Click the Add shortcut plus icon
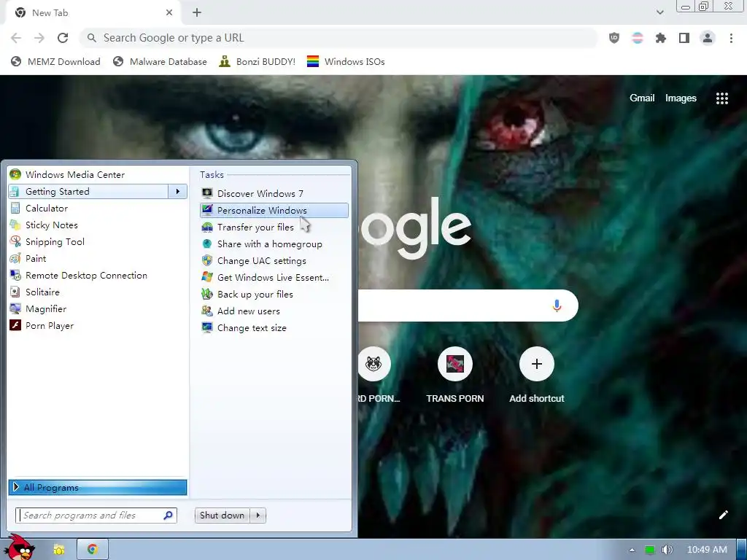Image resolution: width=747 pixels, height=560 pixels. (536, 365)
